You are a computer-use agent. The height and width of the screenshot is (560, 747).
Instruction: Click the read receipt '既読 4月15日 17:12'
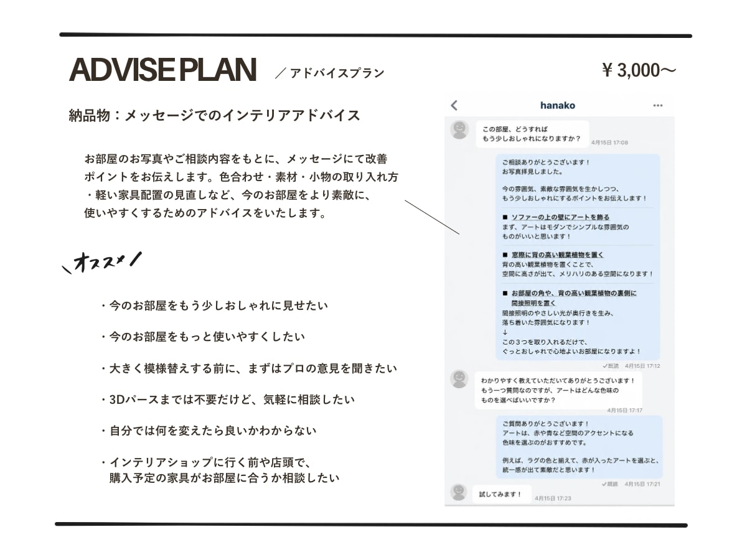631,366
